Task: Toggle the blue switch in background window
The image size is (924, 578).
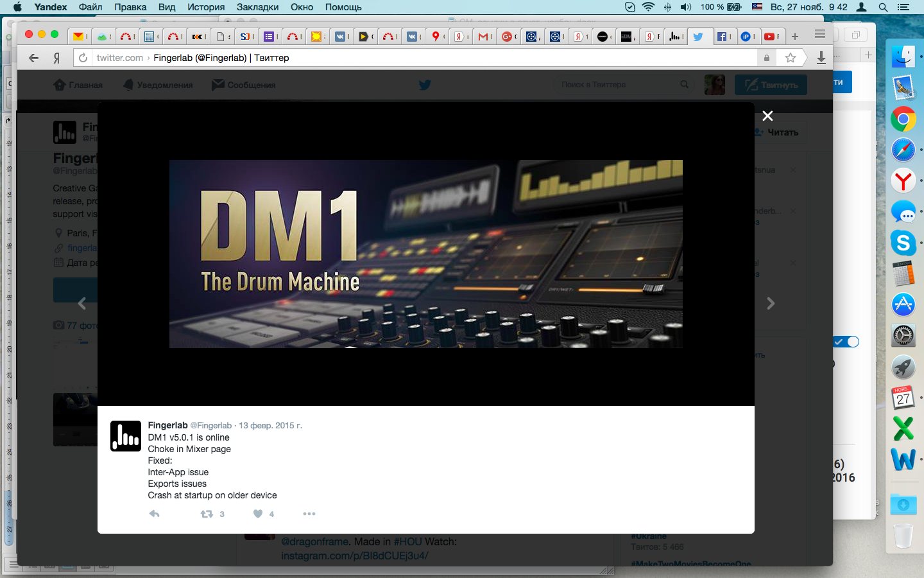Action: click(846, 342)
